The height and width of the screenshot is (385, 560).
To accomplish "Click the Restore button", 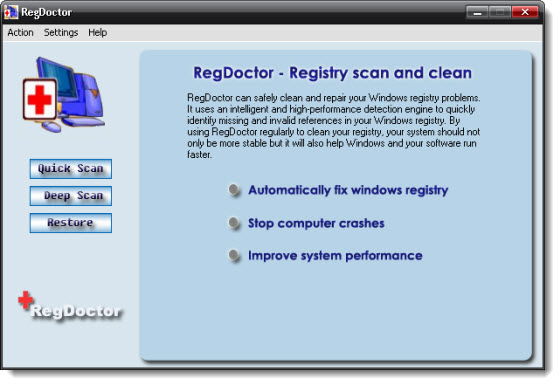I will tap(71, 223).
